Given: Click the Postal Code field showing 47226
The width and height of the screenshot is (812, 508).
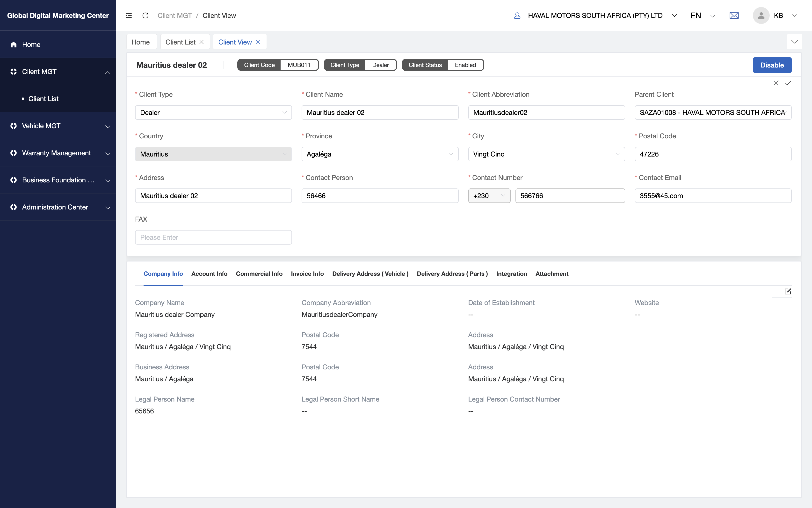Looking at the screenshot, I should (x=713, y=154).
